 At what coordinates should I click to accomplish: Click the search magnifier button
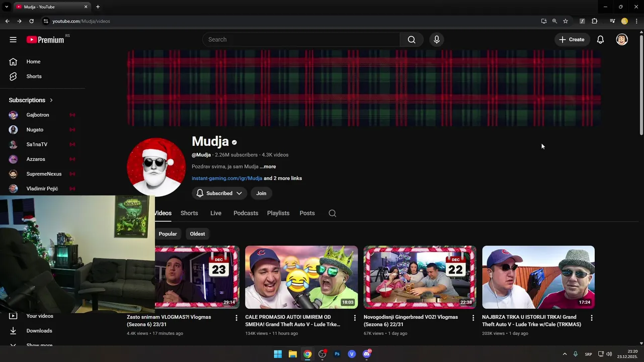tap(412, 40)
